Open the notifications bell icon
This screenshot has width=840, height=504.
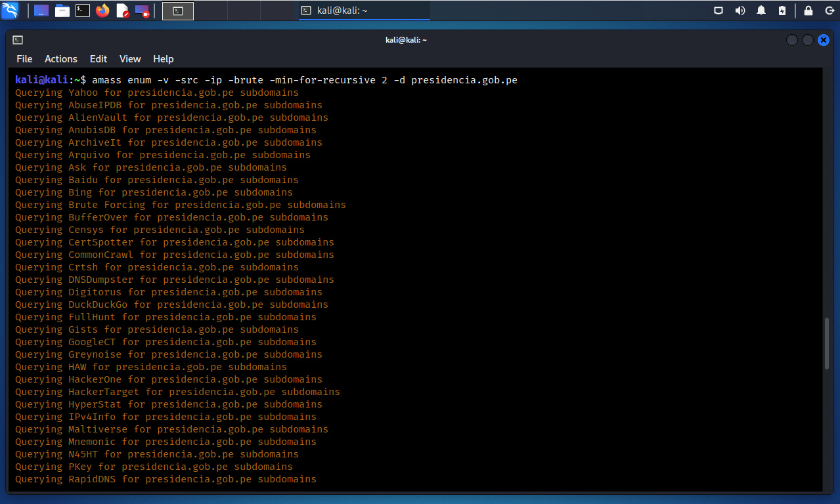tap(761, 10)
